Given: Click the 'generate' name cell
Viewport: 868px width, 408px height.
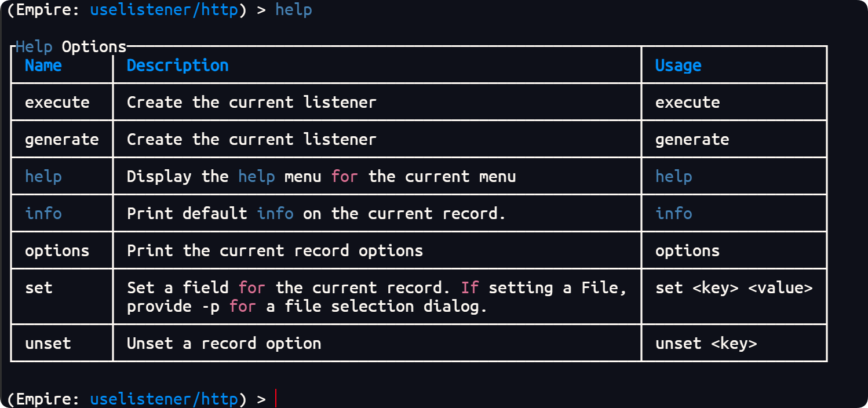Looking at the screenshot, I should coord(62,140).
